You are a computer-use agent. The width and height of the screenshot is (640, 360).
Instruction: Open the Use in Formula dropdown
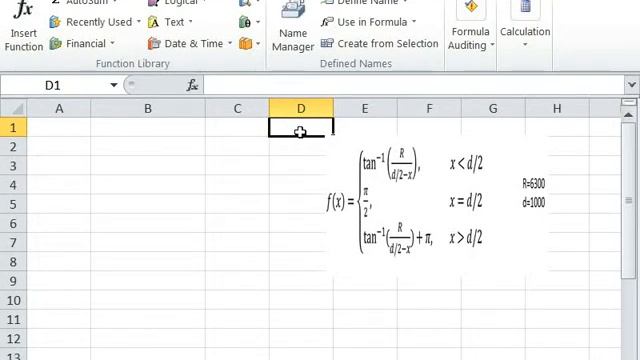(x=369, y=22)
